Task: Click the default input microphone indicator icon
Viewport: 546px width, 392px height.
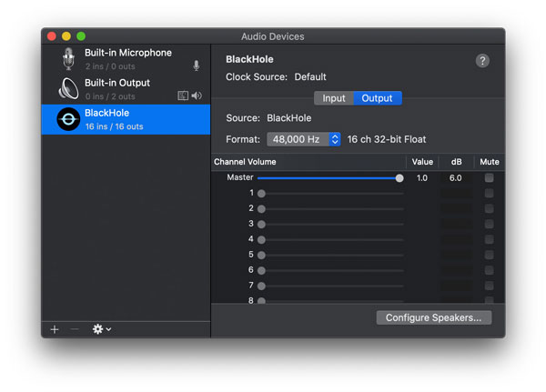Action: 197,65
